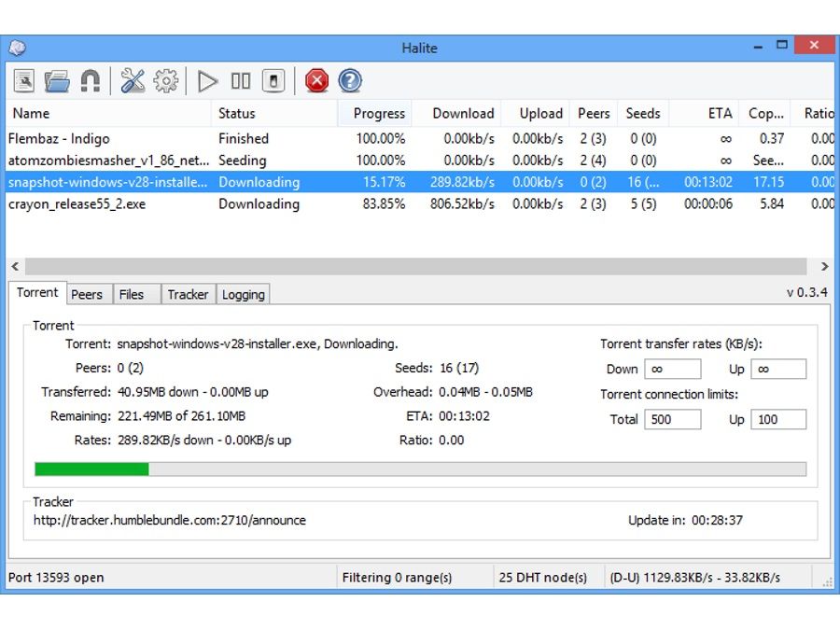Edit the Total connection limit field
Image resolution: width=840 pixels, height=630 pixels.
(671, 419)
